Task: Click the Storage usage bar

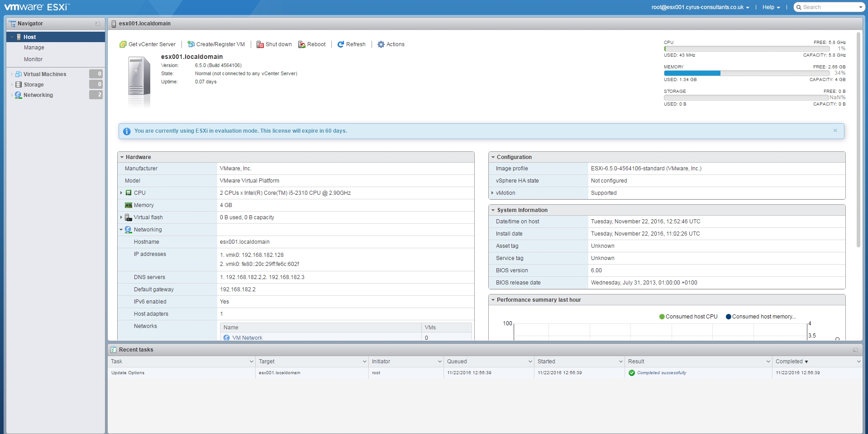Action: [x=747, y=97]
